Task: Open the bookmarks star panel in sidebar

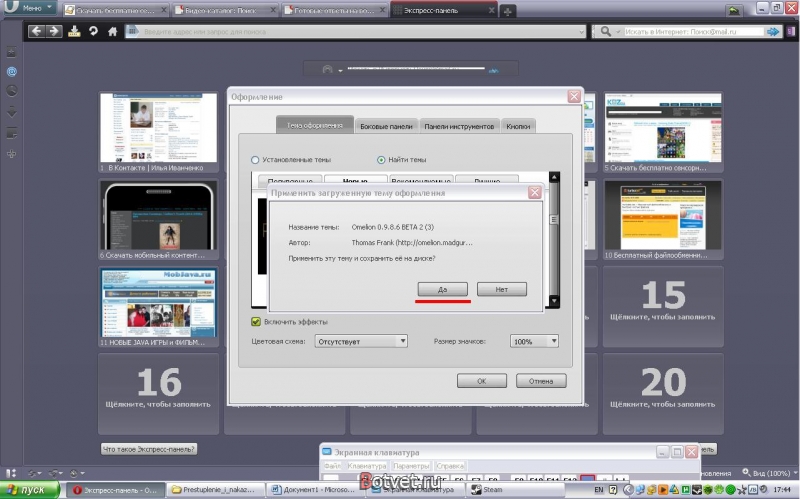Action: point(11,52)
